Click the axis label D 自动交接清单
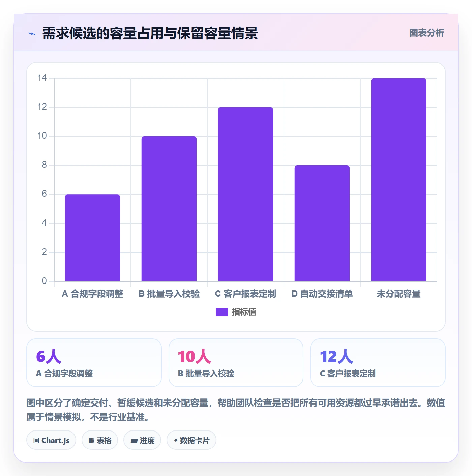 [x=322, y=294]
